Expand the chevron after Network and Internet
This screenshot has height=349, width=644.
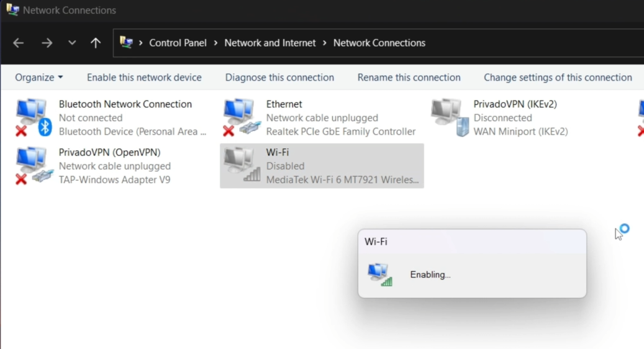(x=324, y=43)
